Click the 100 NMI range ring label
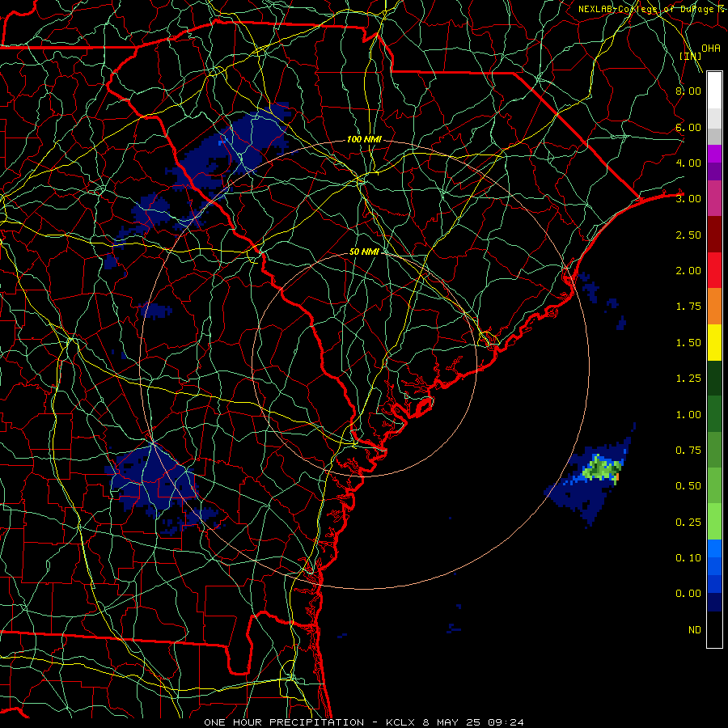This screenshot has height=728, width=728. [364, 139]
